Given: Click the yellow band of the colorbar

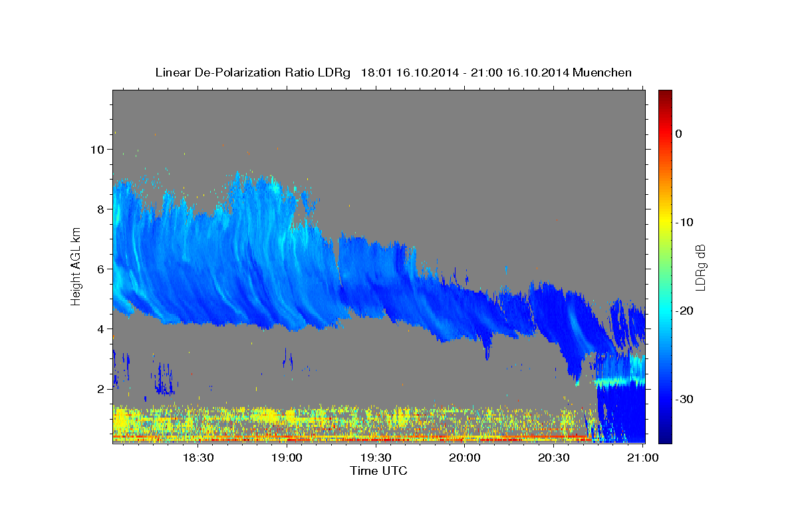Looking at the screenshot, I should coord(665,221).
